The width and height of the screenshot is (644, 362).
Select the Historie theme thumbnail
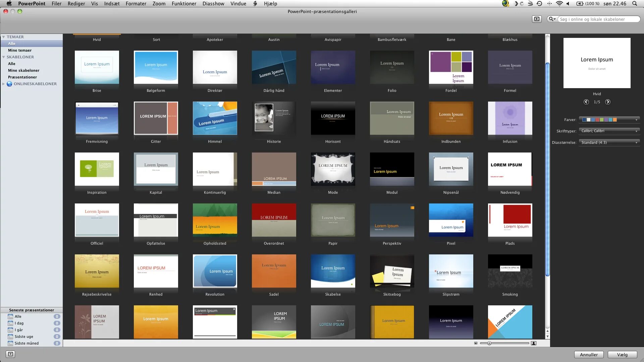274,118
